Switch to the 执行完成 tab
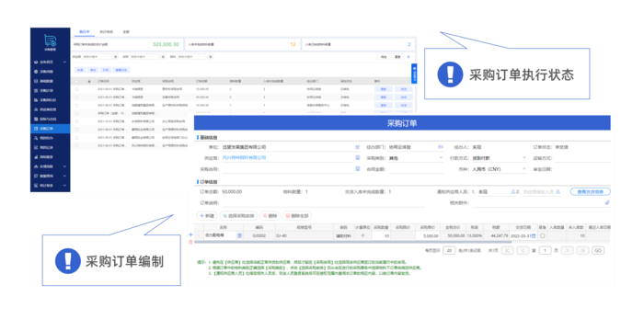This screenshot has width=644, height=331. (106, 32)
